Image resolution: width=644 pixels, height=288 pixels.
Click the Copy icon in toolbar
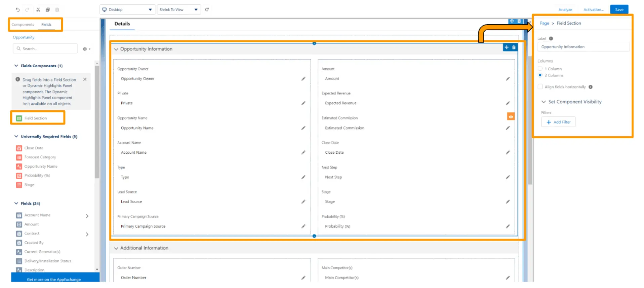pyautogui.click(x=48, y=10)
